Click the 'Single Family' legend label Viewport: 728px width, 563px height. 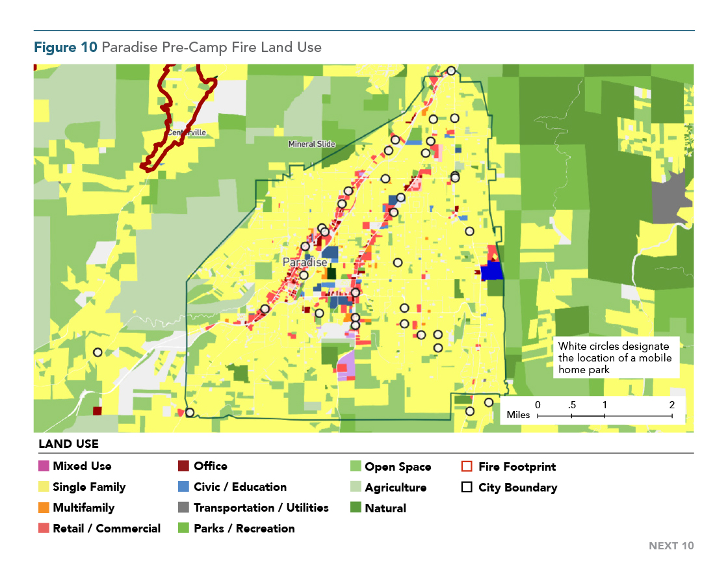89,487
